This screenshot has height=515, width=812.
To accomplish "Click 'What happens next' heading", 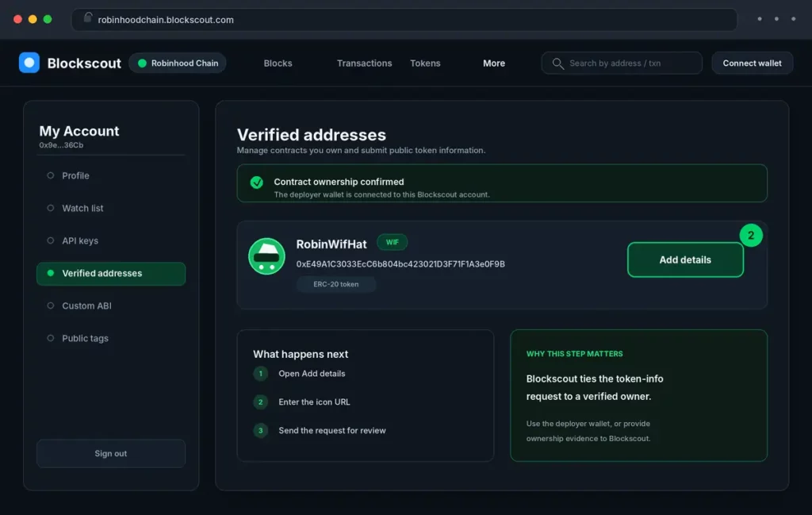I will [x=301, y=355].
